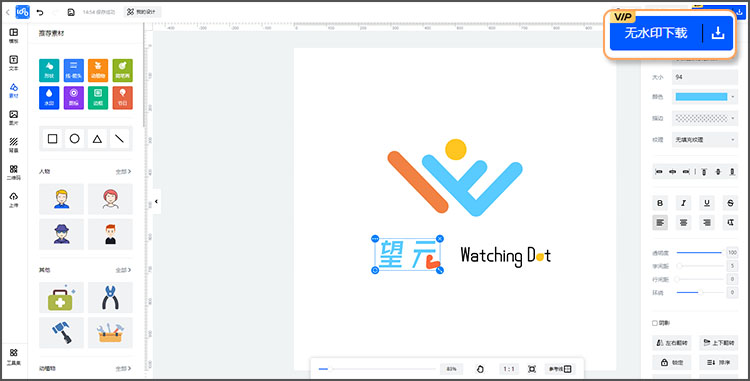Select the red-haired woman avatar thumbnail
750x381 pixels.
(110, 199)
